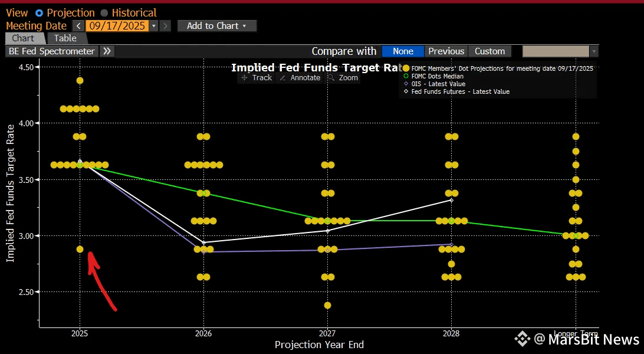
Task: Select the Historical view radio button
Action: point(104,13)
